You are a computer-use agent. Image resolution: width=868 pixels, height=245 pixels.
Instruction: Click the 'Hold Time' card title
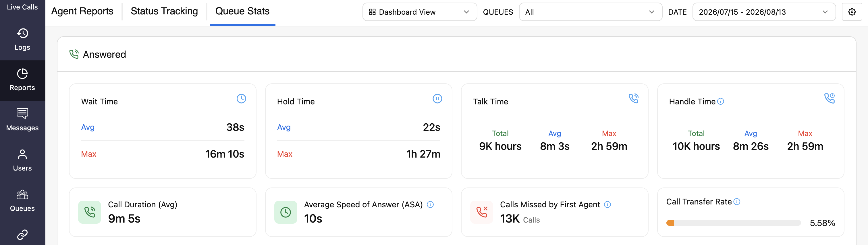click(296, 102)
